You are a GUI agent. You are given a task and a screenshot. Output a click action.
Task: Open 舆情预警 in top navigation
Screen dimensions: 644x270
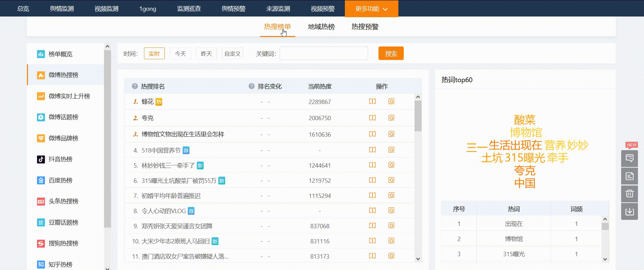point(234,9)
